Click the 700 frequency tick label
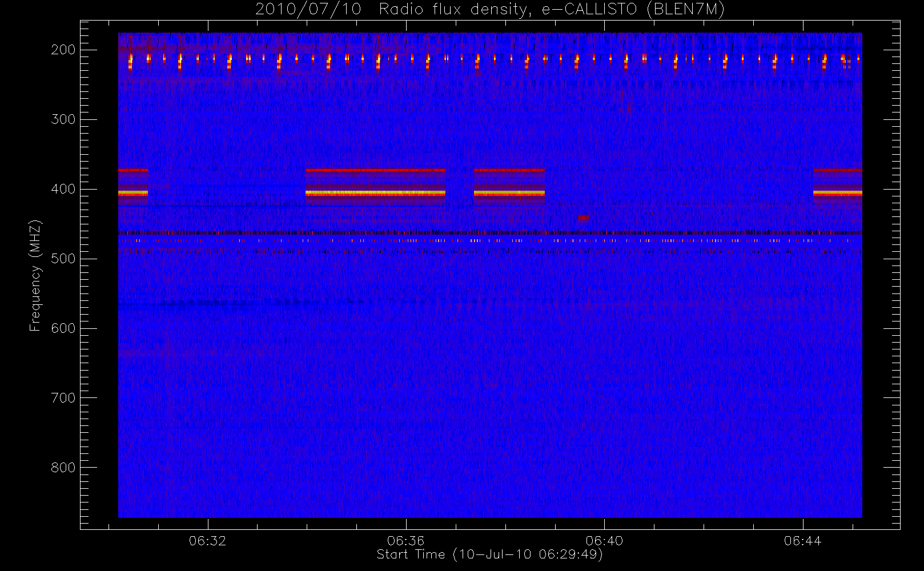 pyautogui.click(x=63, y=398)
